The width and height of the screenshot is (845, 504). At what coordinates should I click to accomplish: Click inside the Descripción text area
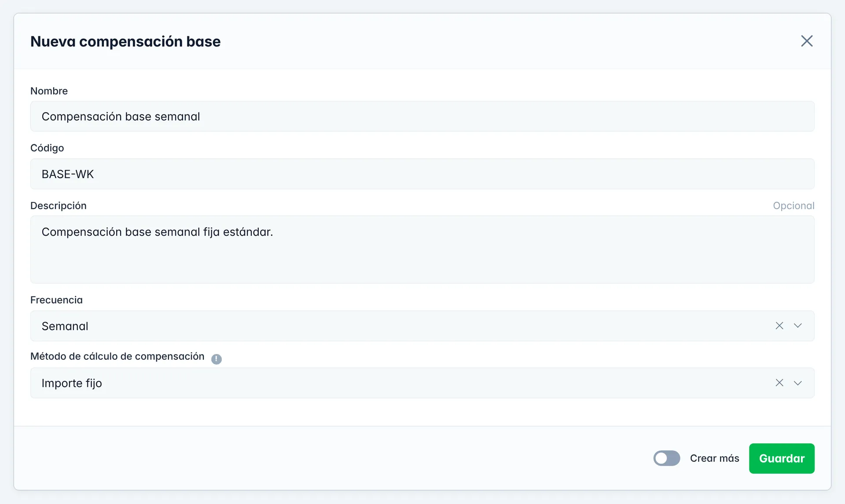422,249
